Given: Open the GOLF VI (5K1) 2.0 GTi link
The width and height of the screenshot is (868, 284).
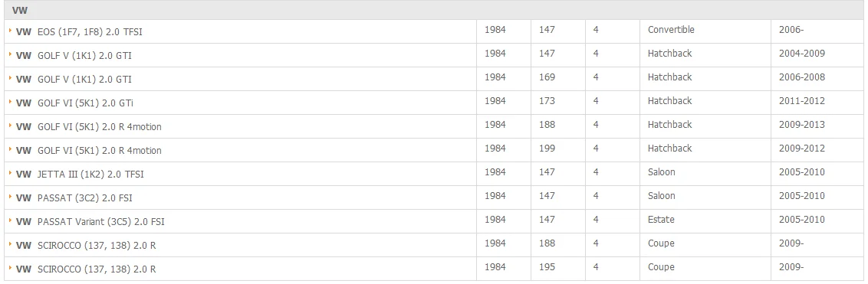Looking at the screenshot, I should (74, 103).
